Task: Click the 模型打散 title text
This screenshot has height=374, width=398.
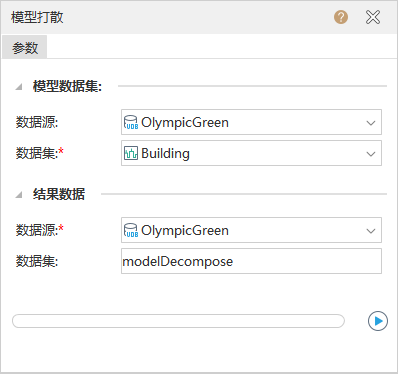Action: [x=37, y=17]
